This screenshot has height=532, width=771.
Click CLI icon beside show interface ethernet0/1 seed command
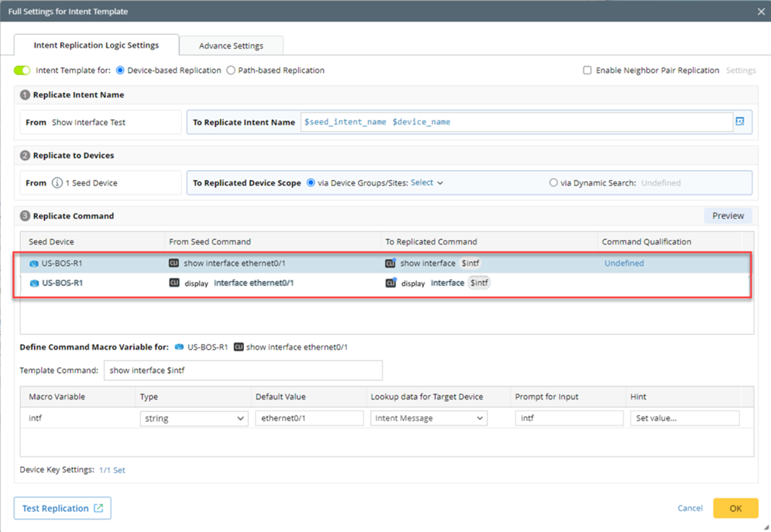tap(174, 263)
